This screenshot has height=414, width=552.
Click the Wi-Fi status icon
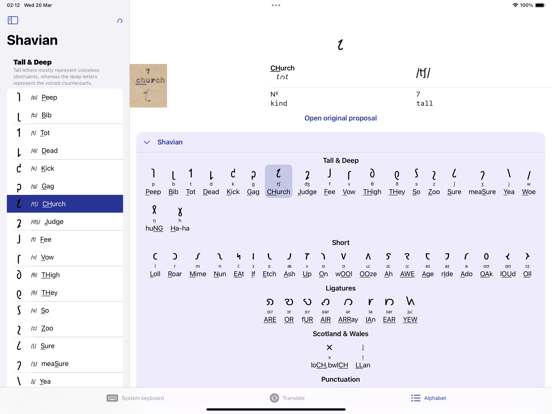[x=515, y=5]
